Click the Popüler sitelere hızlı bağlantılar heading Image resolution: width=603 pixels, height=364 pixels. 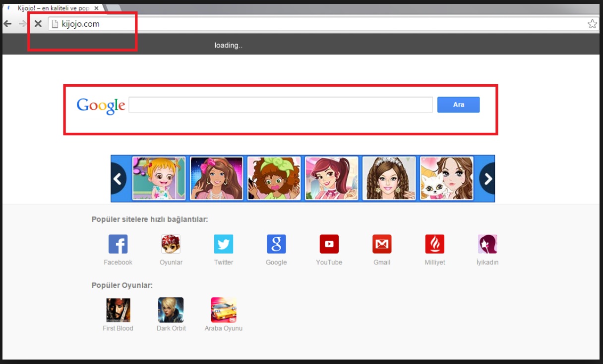point(150,219)
